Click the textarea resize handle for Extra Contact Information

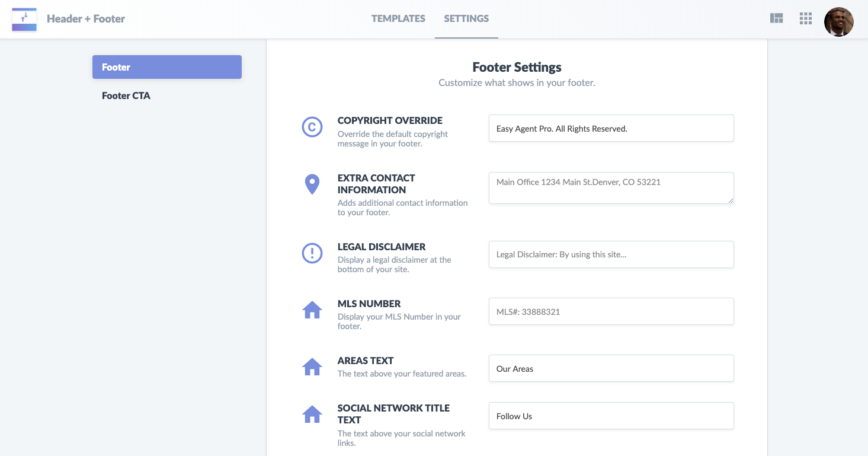(731, 200)
